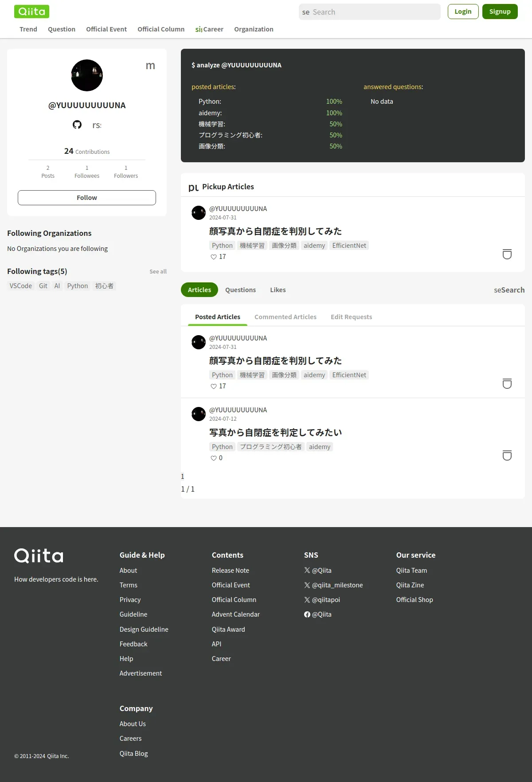Open the large profile avatar image

tap(87, 75)
